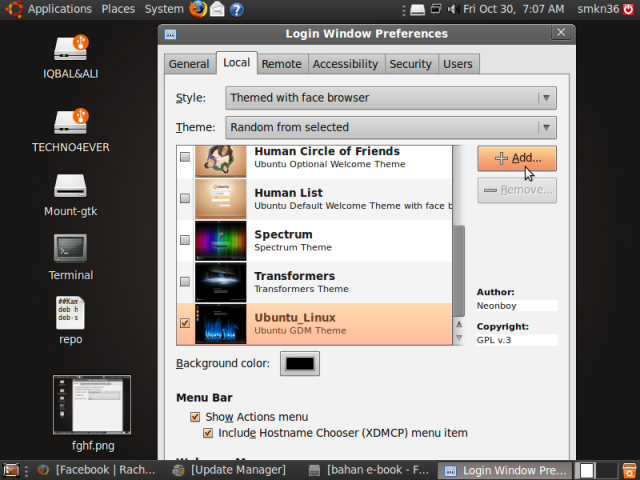Click the Add... theme button
The height and width of the screenshot is (480, 640).
[517, 158]
